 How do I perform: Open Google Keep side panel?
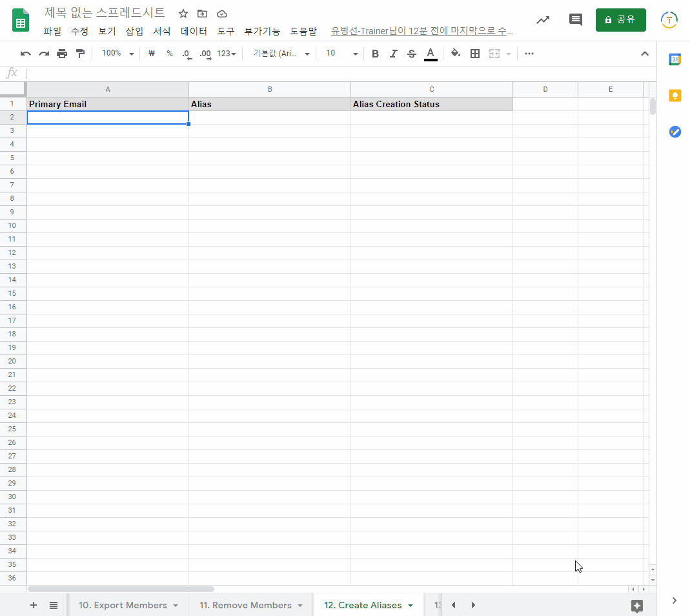(675, 96)
